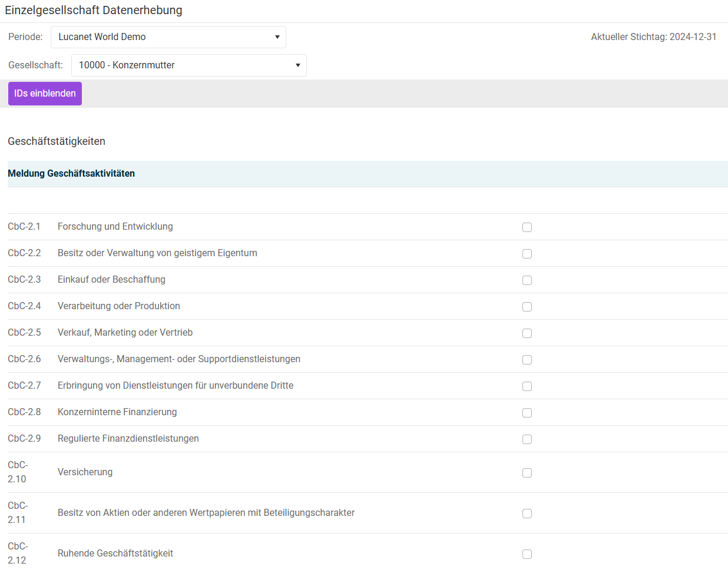Image resolution: width=728 pixels, height=573 pixels.
Task: Enable Konzerninterne Finanzierung checkbox
Action: 527,413
